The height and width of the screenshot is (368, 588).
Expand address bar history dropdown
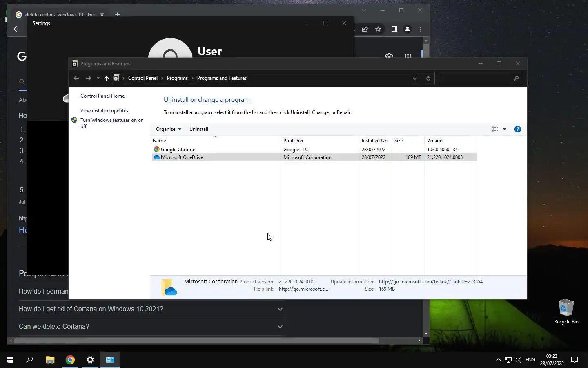[415, 78]
